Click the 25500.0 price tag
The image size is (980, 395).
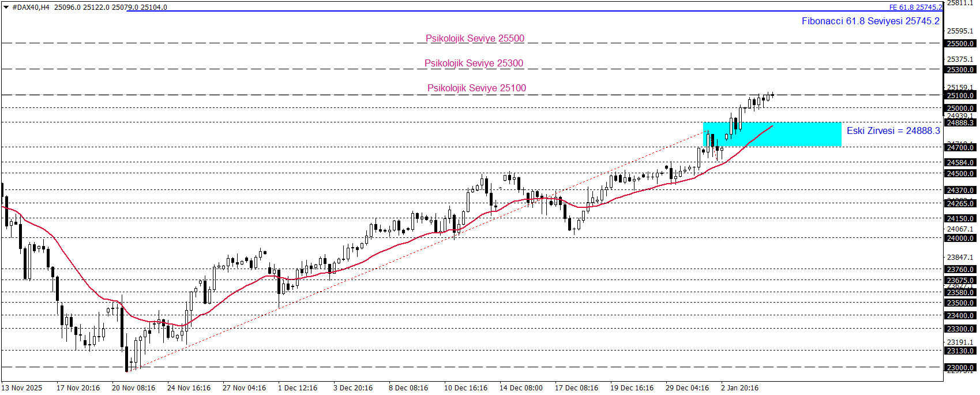[960, 43]
